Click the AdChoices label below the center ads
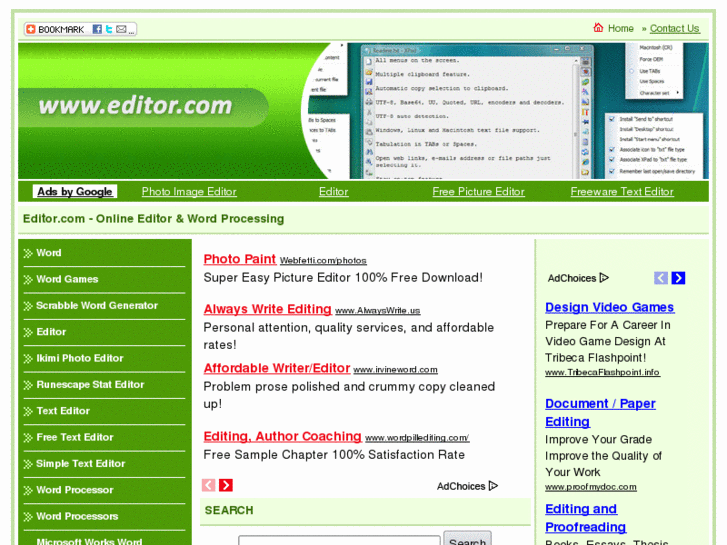 pos(467,486)
